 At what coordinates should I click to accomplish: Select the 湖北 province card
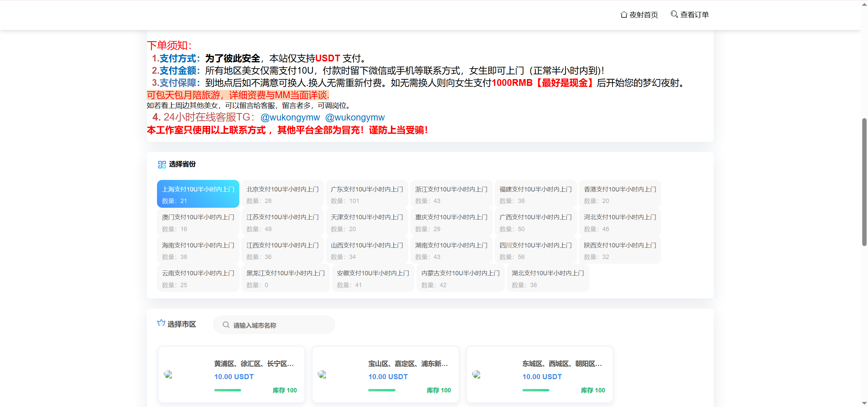pos(547,278)
